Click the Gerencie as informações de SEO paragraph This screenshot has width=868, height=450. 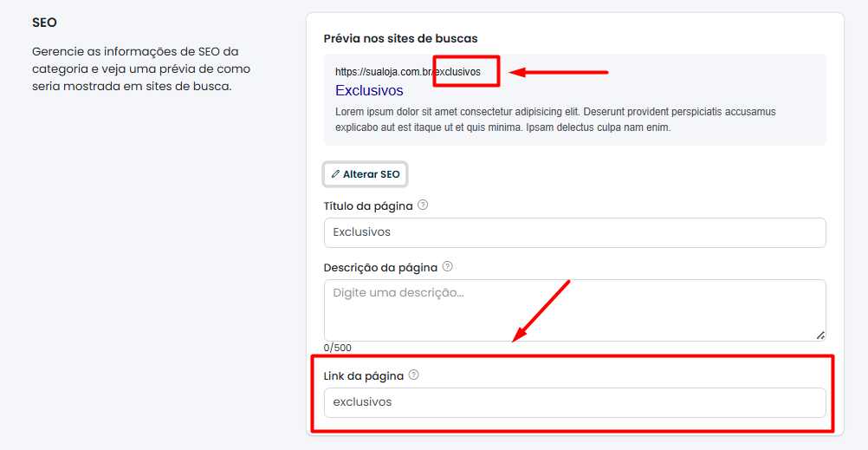coord(140,68)
